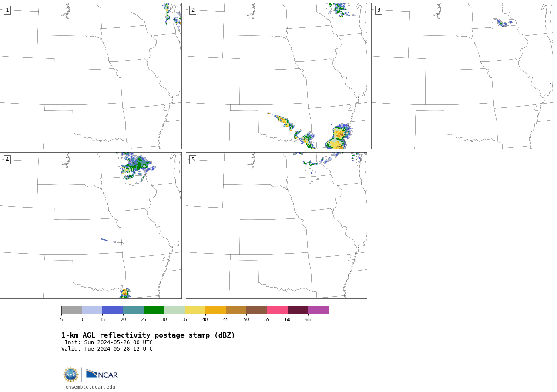
Task: Click the gray 5-10 dBZ swatch
Action: coord(71,310)
